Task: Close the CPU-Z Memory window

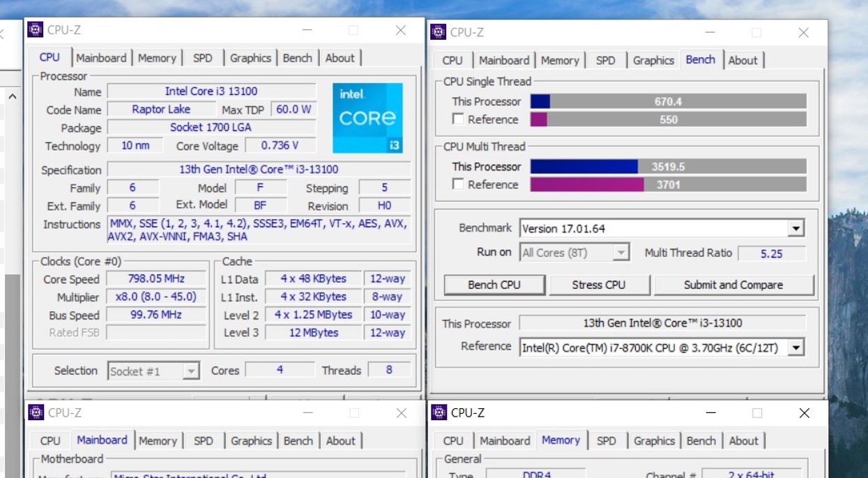Action: [x=804, y=413]
